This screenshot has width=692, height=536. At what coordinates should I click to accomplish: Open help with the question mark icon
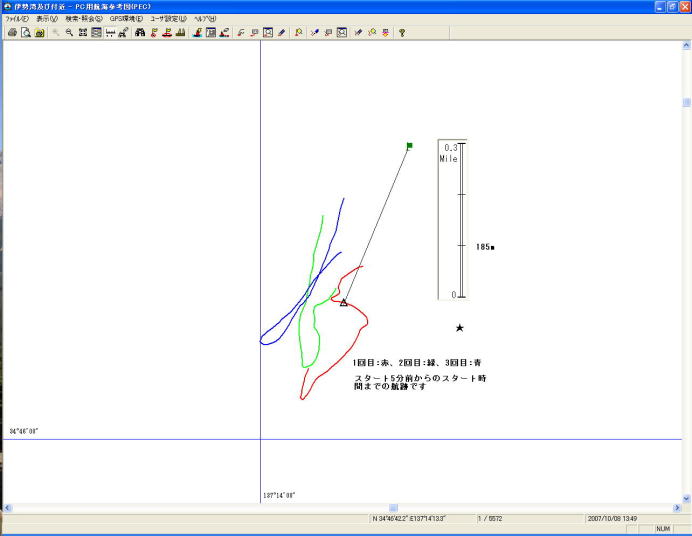[x=402, y=32]
